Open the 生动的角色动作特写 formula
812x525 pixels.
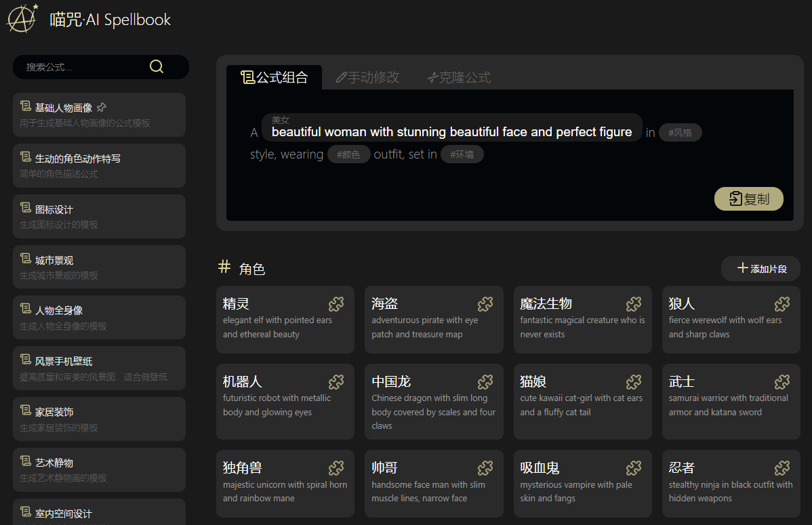[x=100, y=166]
